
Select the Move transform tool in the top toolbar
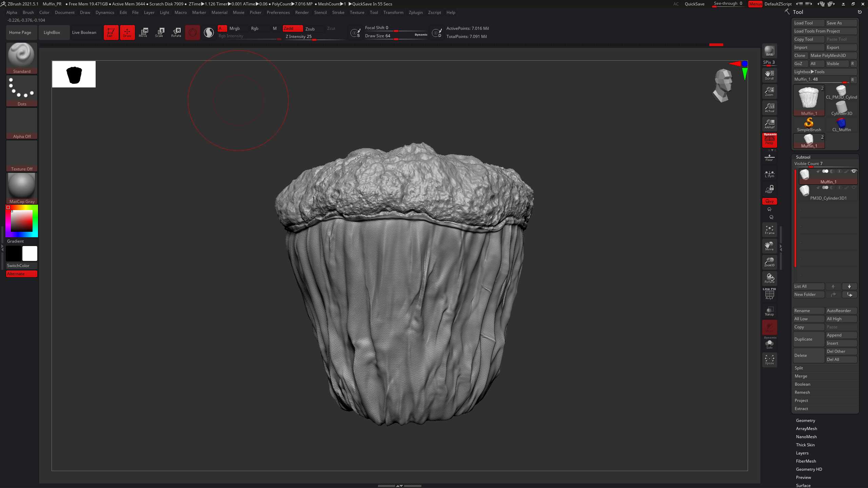[x=143, y=33]
